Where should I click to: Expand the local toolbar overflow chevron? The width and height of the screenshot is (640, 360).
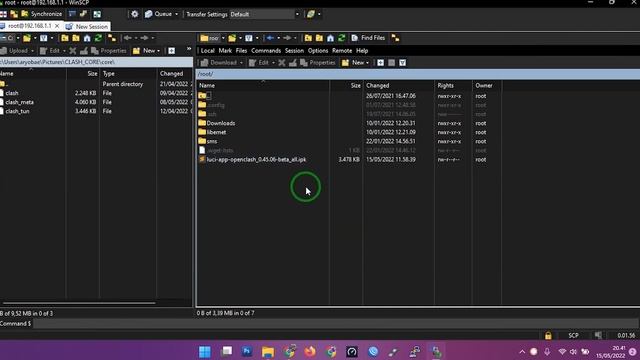[189, 49]
